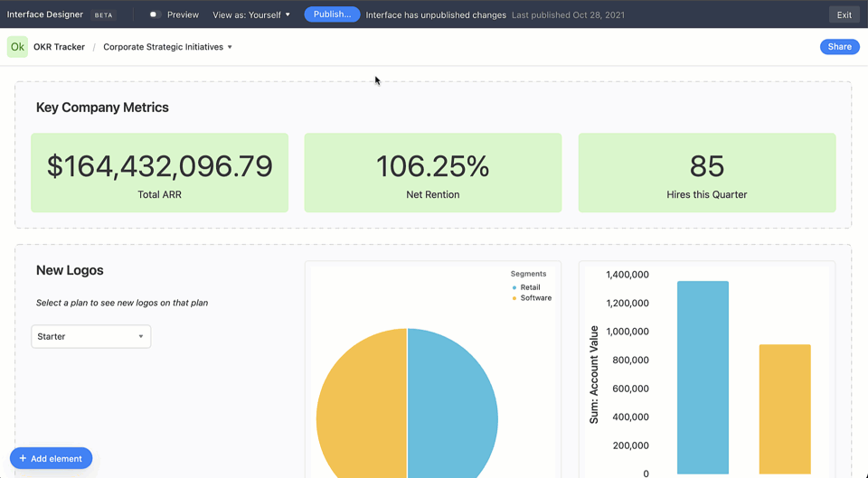Exit the Interface Designer
Viewport: 868px width, 478px height.
[x=844, y=15]
